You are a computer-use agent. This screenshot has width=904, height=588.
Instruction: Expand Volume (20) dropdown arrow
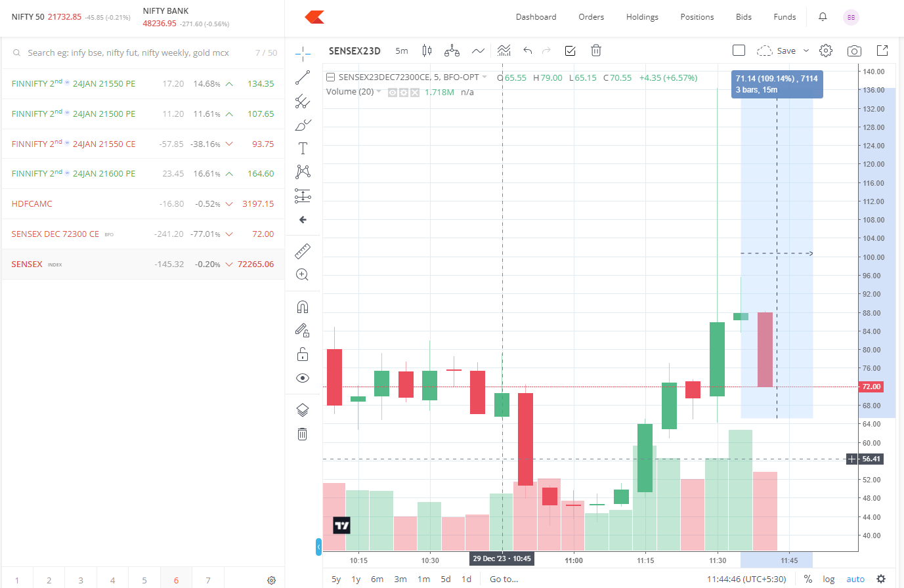pyautogui.click(x=378, y=92)
